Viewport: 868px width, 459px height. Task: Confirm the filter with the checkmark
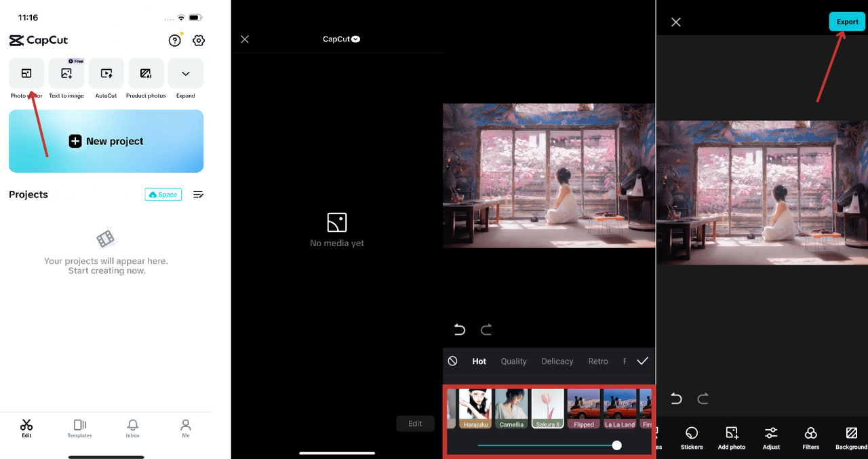[643, 361]
